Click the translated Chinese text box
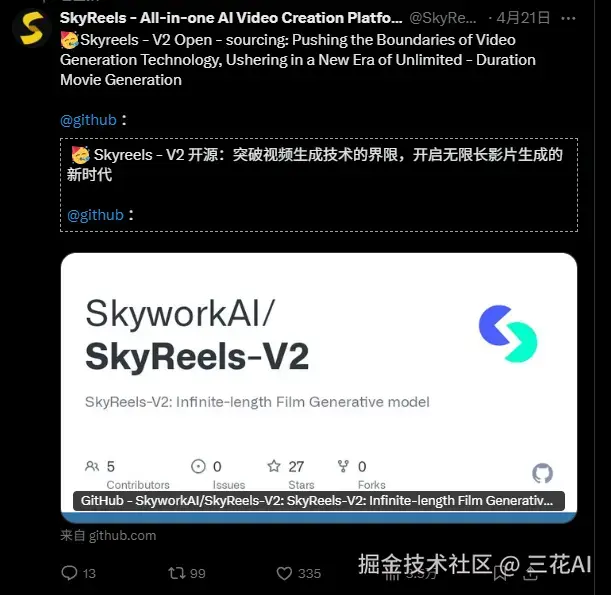This screenshot has height=595, width=611. [319, 185]
